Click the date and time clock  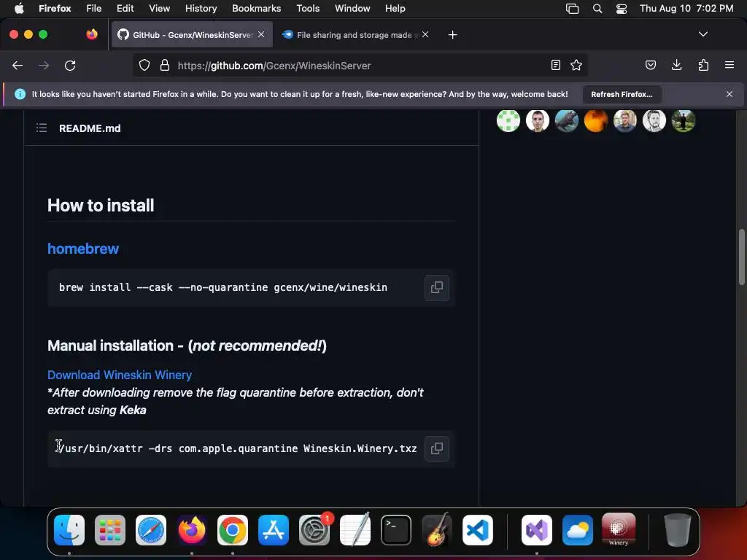coord(686,8)
